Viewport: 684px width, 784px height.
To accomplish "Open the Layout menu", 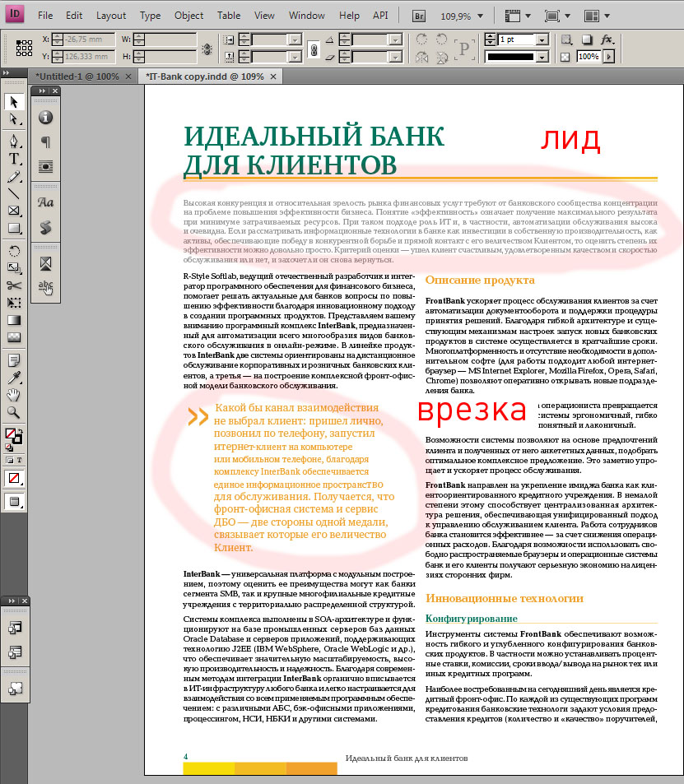I will [x=111, y=16].
